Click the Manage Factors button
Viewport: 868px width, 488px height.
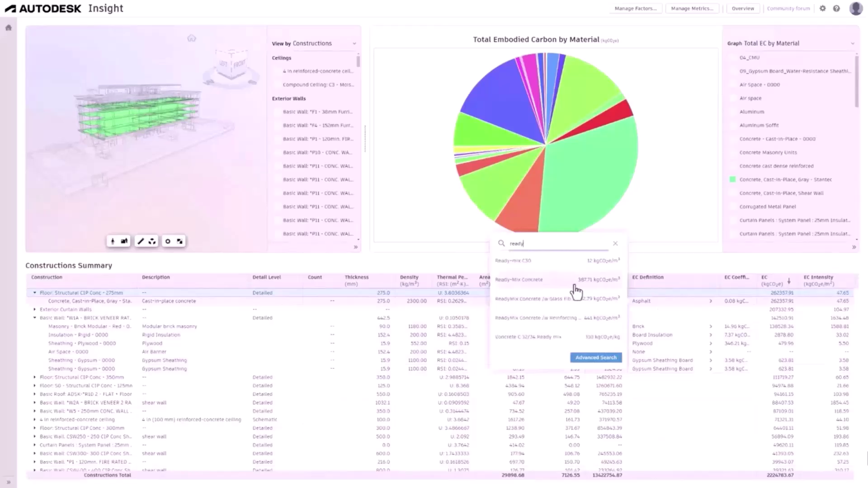pos(636,8)
